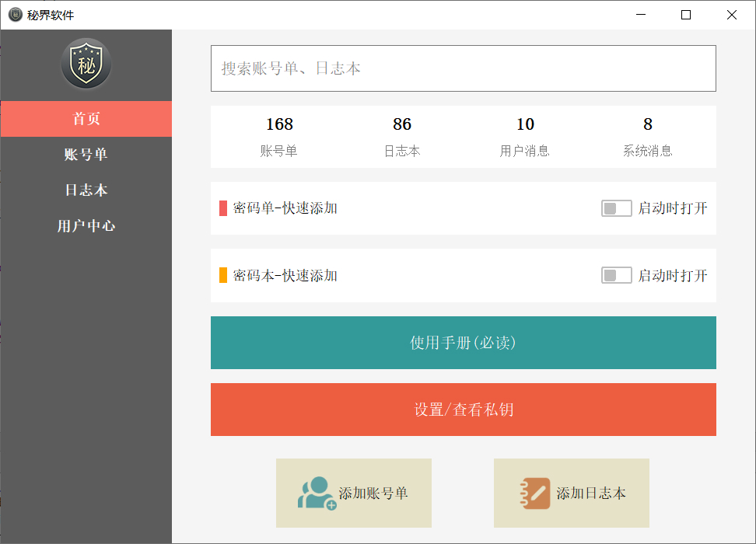Open 用户中心 from the sidebar
Viewport: 756px width, 544px height.
click(x=86, y=226)
